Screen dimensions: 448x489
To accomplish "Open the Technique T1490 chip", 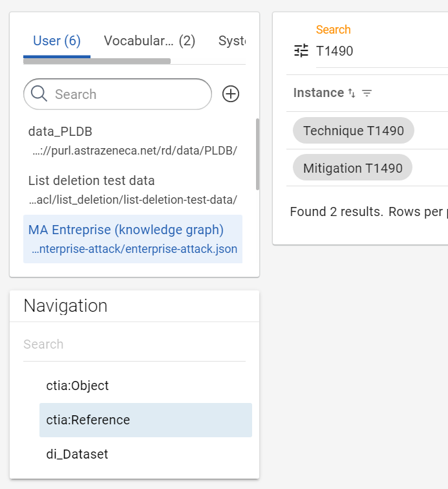I will pos(353,131).
